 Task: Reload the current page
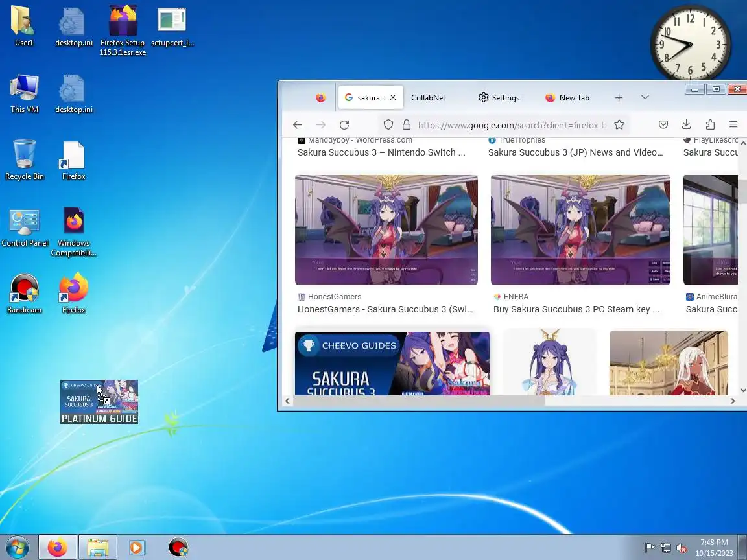pos(344,124)
